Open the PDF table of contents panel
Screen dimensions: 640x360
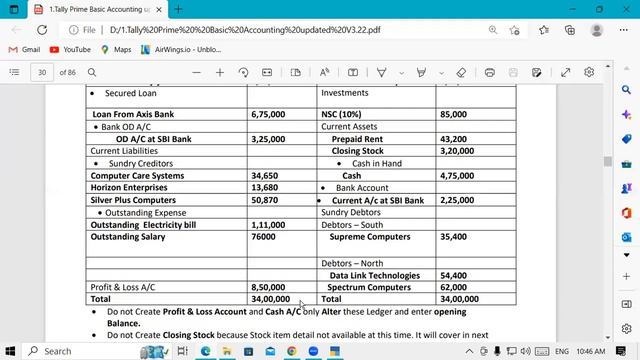(x=14, y=72)
